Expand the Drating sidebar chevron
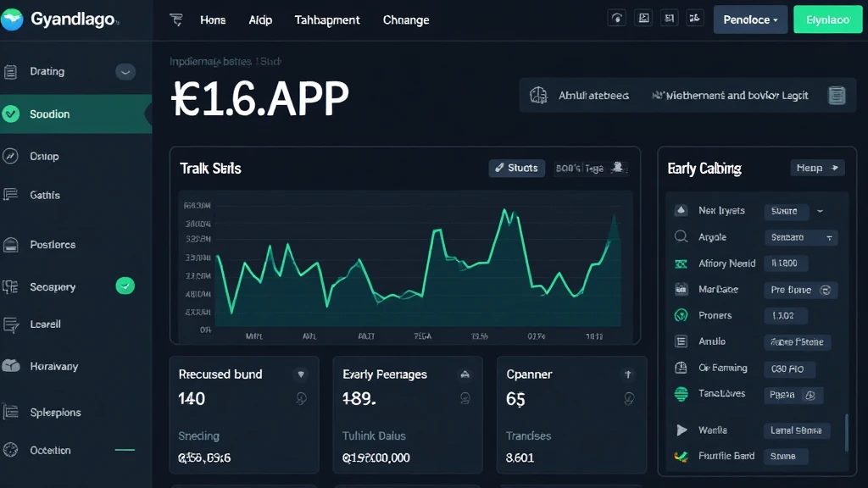 click(125, 72)
